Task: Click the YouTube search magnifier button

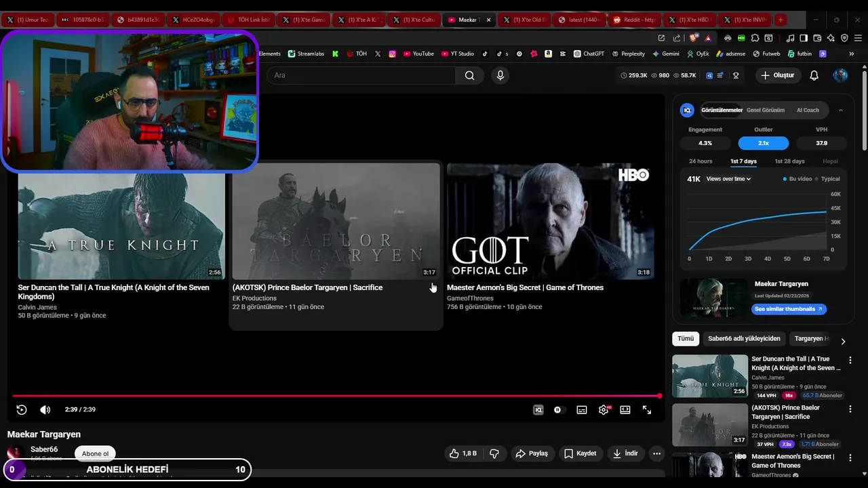Action: coord(469,75)
